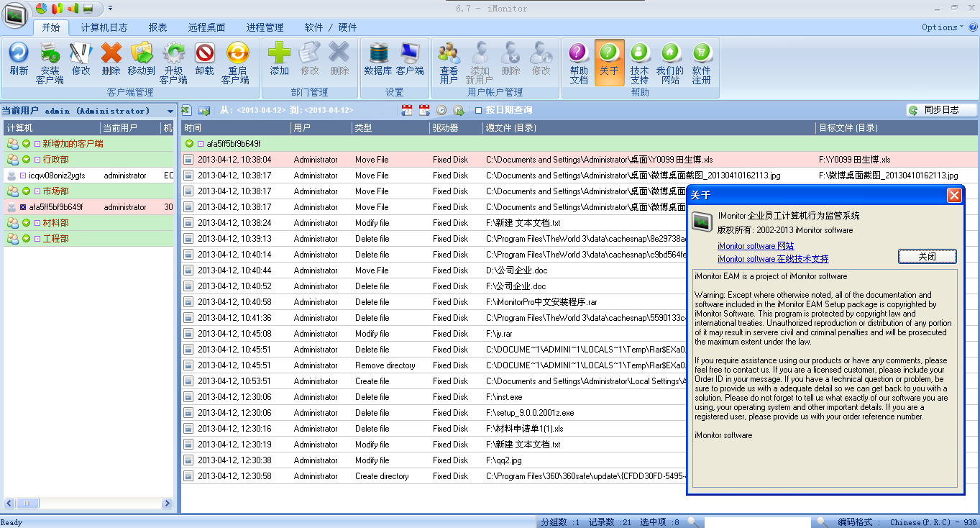This screenshot has width=980, height=528.
Task: Click the second calendar date icon
Action: click(424, 110)
